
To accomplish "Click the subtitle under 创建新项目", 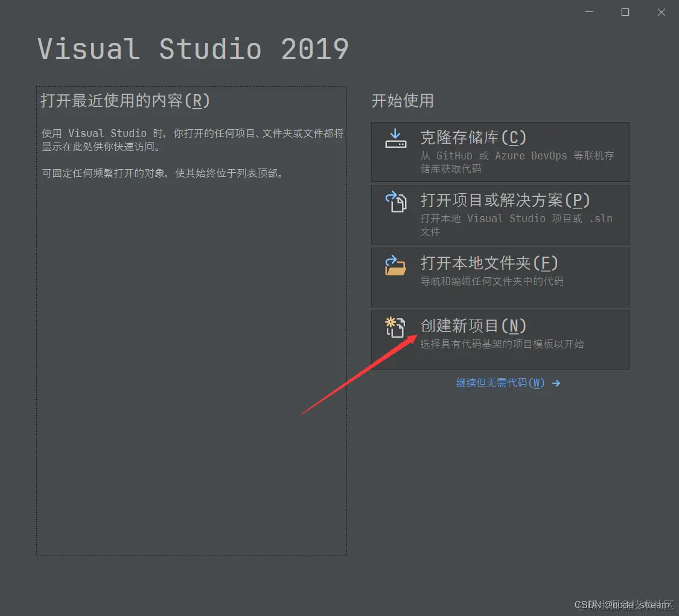I will (x=502, y=344).
